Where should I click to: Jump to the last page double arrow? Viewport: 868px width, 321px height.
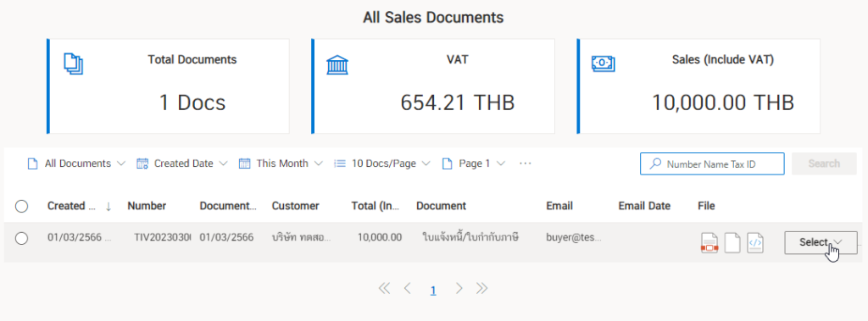[481, 288]
